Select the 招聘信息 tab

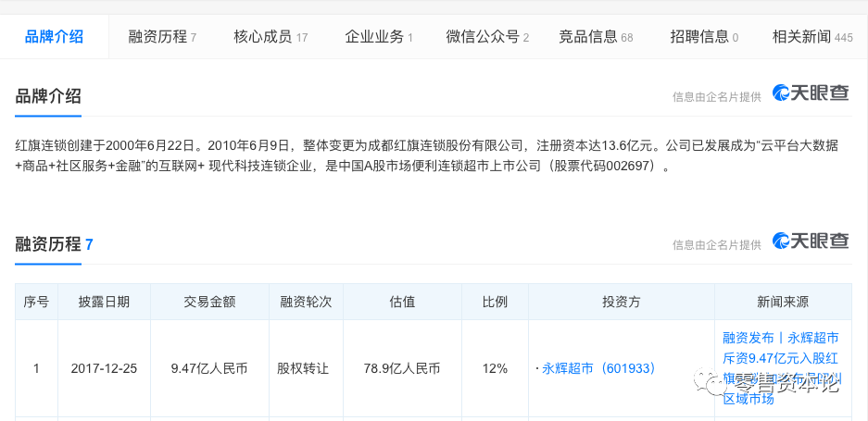(x=704, y=37)
